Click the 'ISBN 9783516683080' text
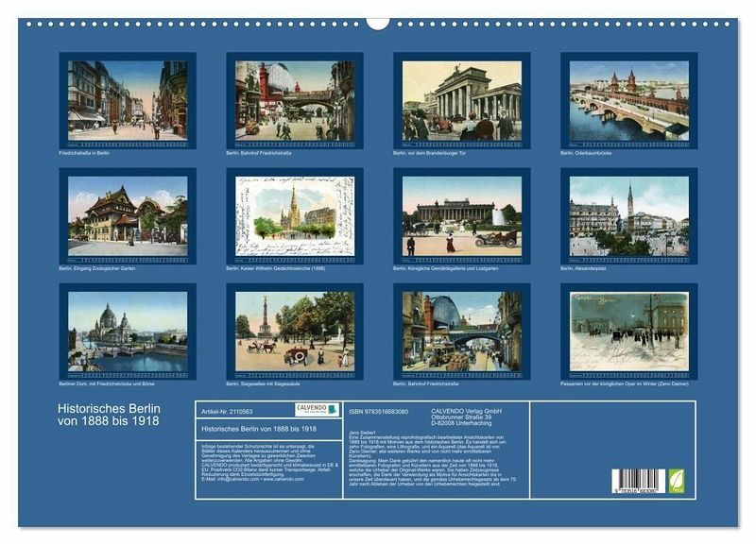Screen dimensions: 756x545 coord(379,412)
